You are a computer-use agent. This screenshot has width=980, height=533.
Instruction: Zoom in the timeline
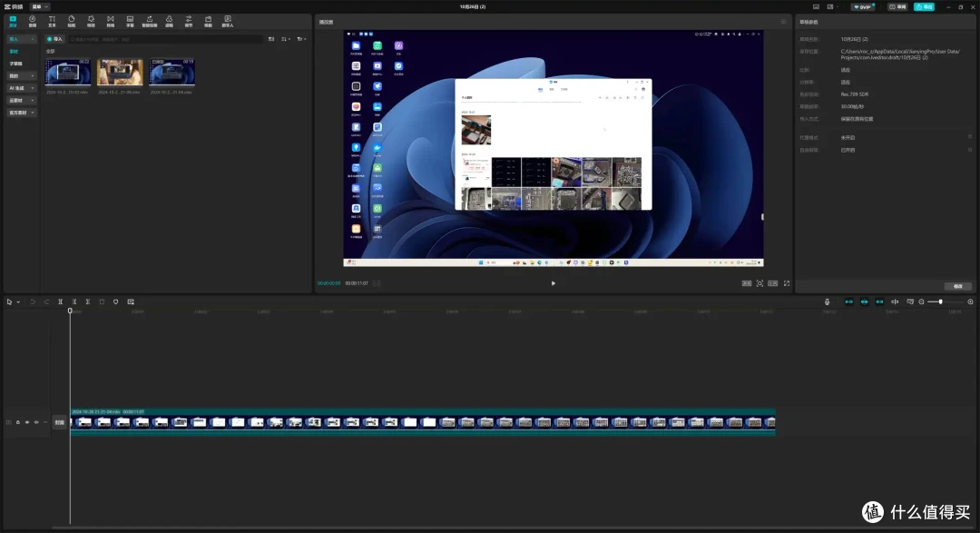[971, 301]
